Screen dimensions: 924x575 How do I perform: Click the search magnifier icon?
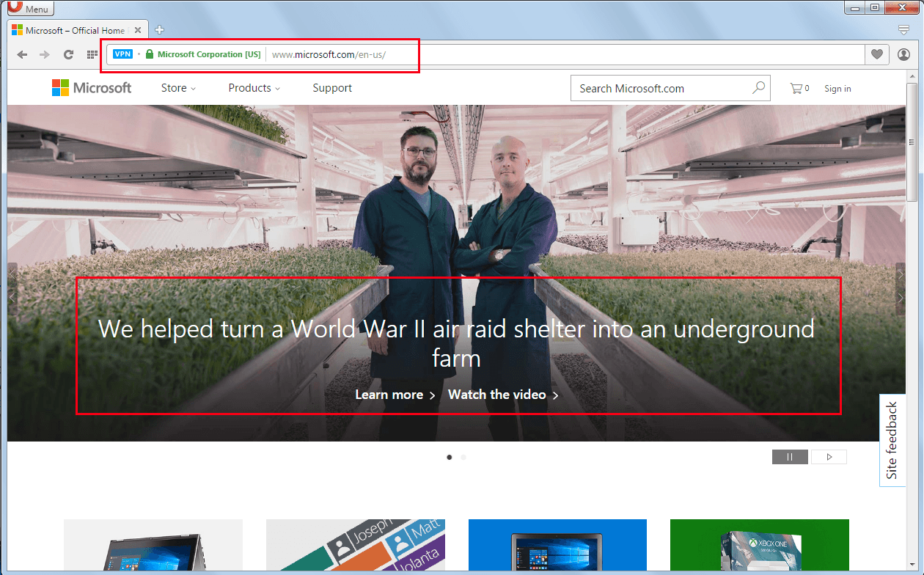click(x=759, y=88)
